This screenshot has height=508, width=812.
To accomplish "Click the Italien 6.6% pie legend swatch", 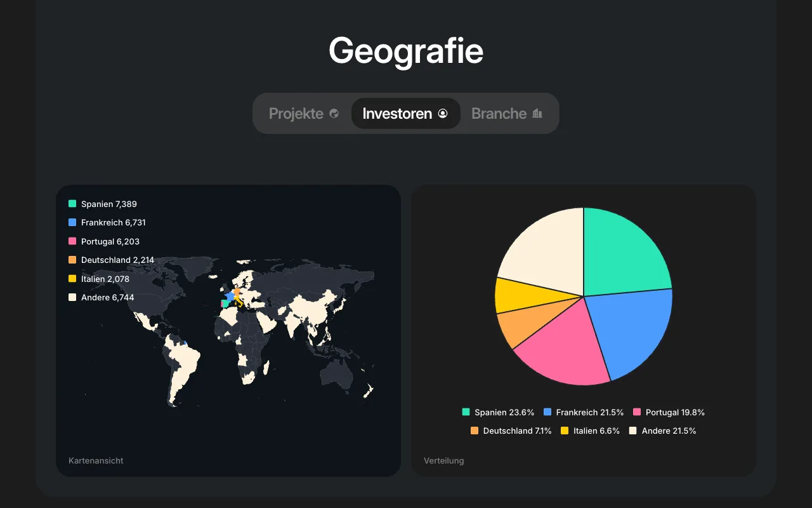I will 565,431.
